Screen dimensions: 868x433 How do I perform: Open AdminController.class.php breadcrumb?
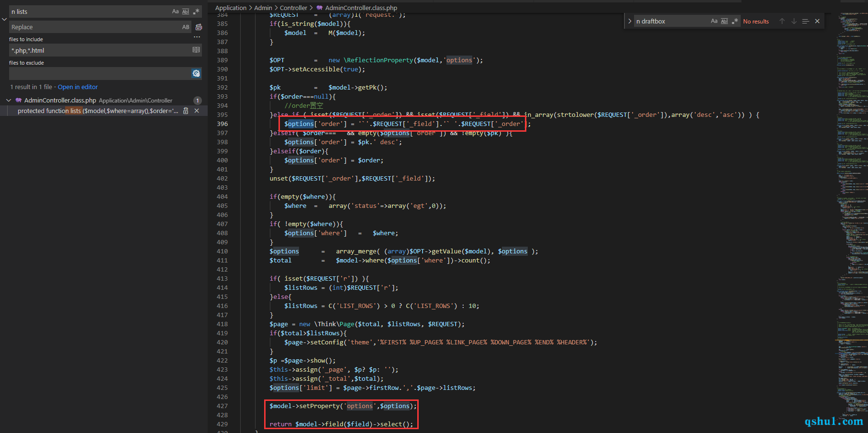click(361, 8)
